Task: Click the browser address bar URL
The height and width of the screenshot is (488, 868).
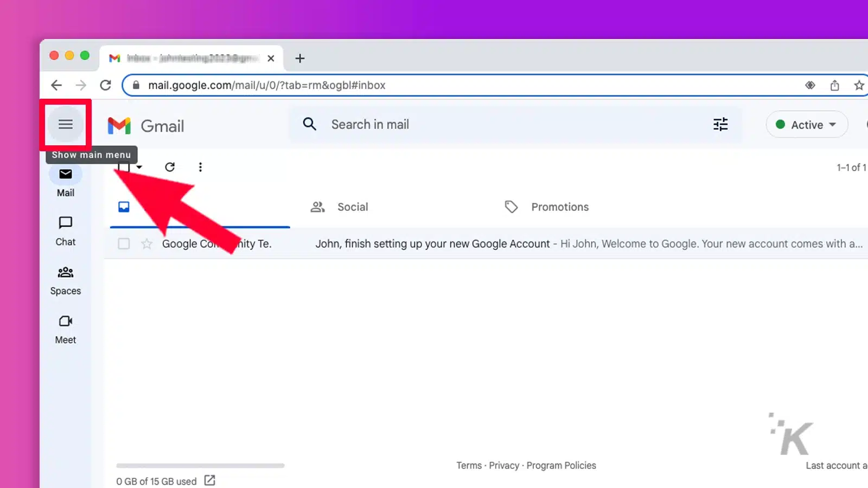Action: click(267, 85)
